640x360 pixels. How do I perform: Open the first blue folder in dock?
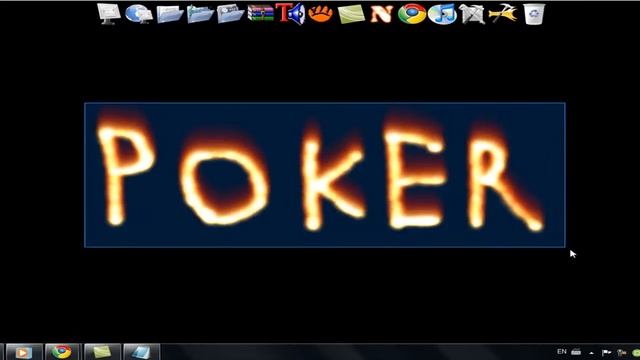(x=170, y=14)
